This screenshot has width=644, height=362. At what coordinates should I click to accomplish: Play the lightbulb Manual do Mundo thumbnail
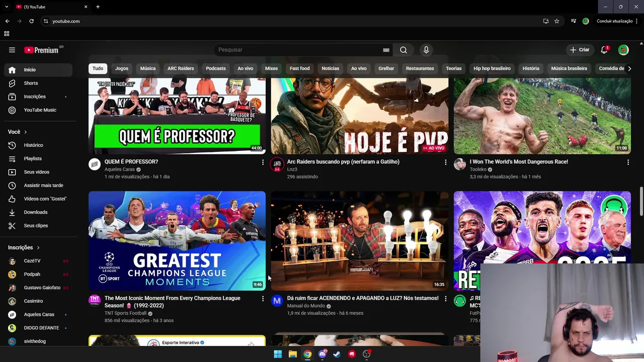tap(360, 241)
